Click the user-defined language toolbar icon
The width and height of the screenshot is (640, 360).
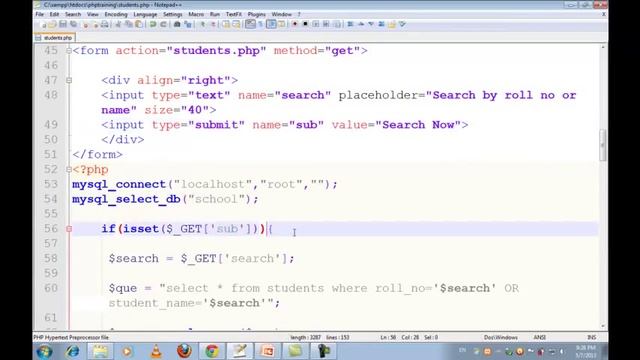tap(282, 24)
